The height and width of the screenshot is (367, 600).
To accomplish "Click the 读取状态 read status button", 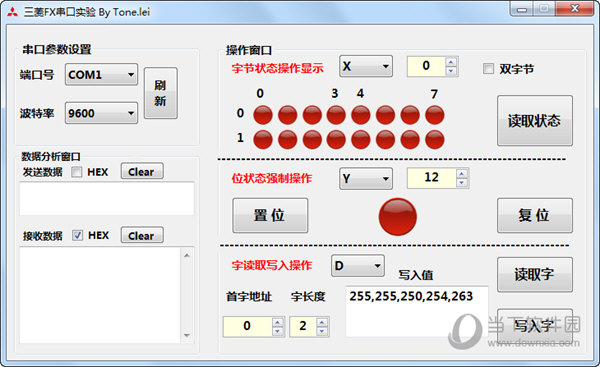I will pos(535,121).
